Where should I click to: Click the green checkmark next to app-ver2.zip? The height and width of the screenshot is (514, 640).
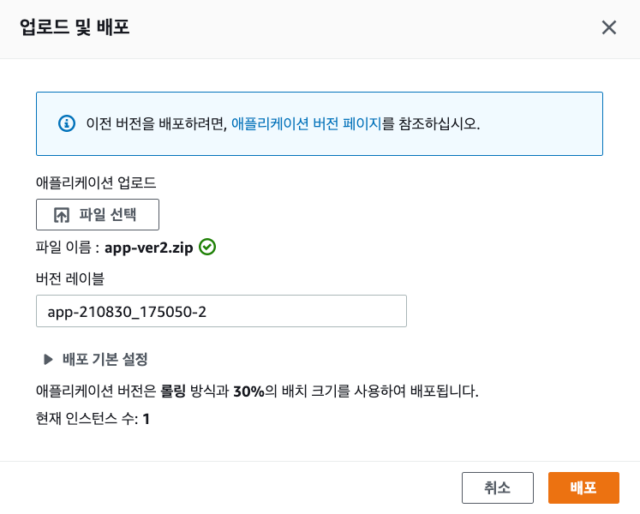[x=207, y=247]
